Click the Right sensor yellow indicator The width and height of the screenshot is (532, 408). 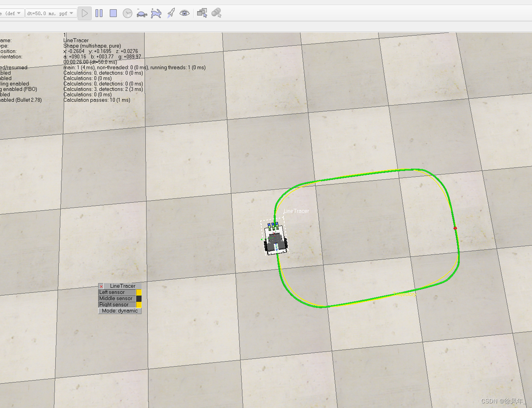(x=139, y=305)
